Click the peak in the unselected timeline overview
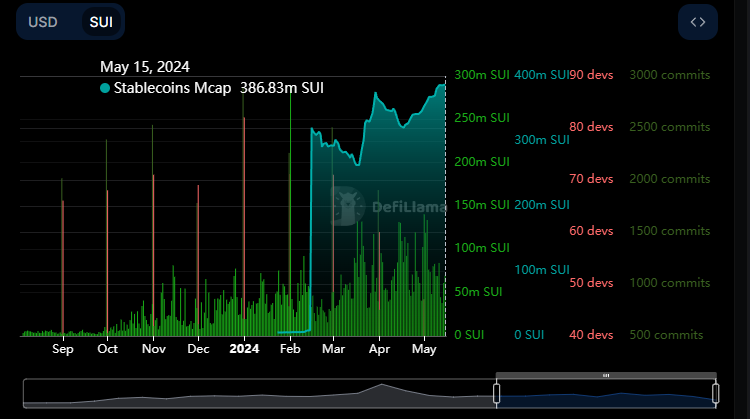 click(x=380, y=386)
